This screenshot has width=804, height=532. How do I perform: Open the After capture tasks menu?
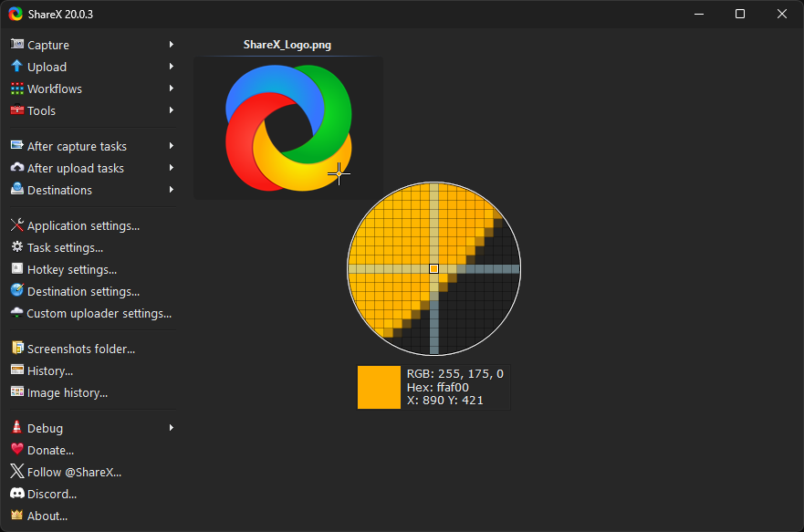[92, 146]
